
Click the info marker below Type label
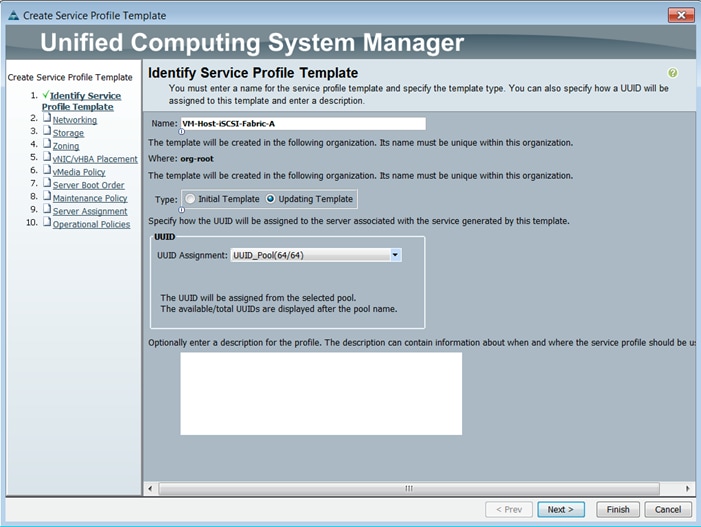182,210
